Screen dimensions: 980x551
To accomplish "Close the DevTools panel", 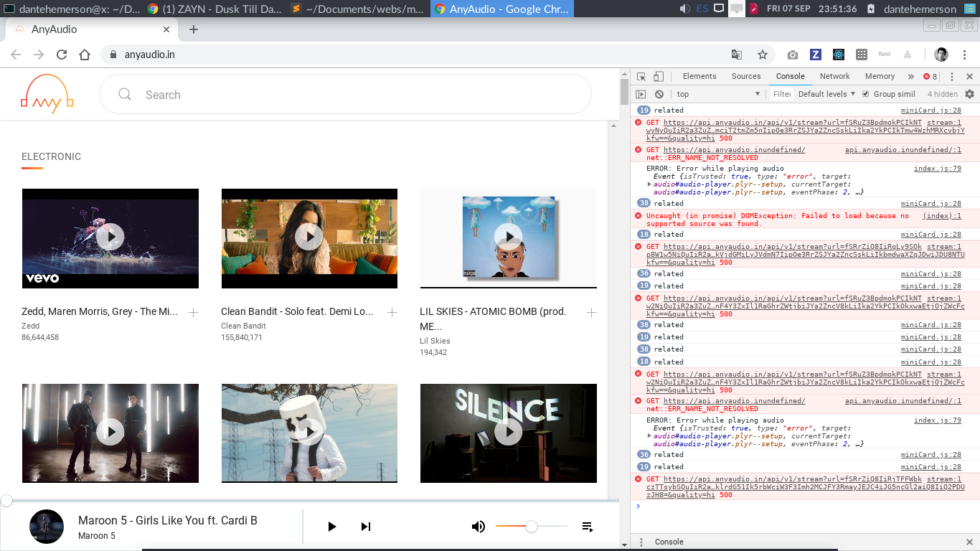I will [969, 76].
